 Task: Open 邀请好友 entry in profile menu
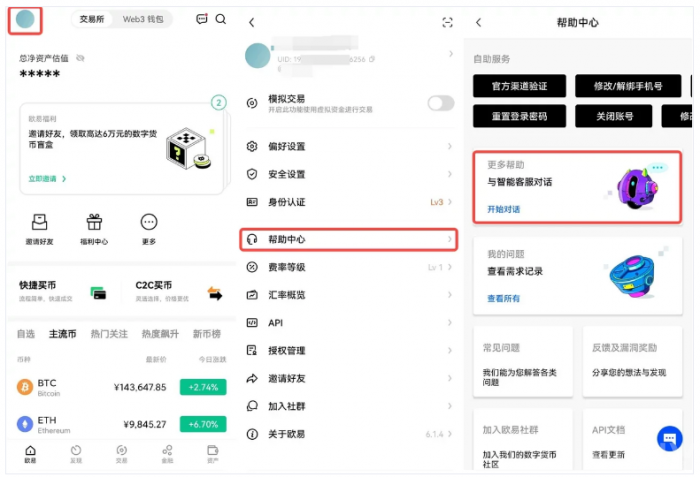(x=349, y=378)
